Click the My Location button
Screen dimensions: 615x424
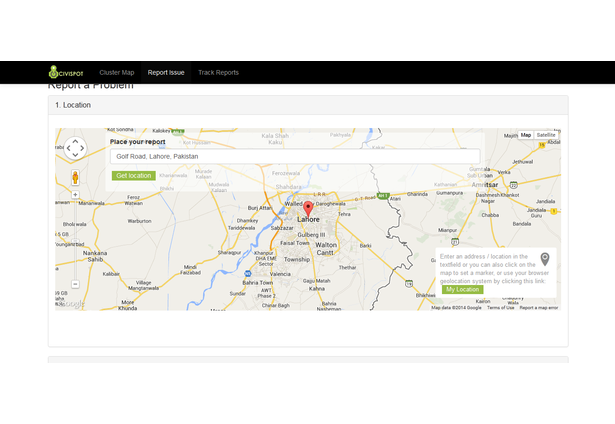click(x=462, y=289)
